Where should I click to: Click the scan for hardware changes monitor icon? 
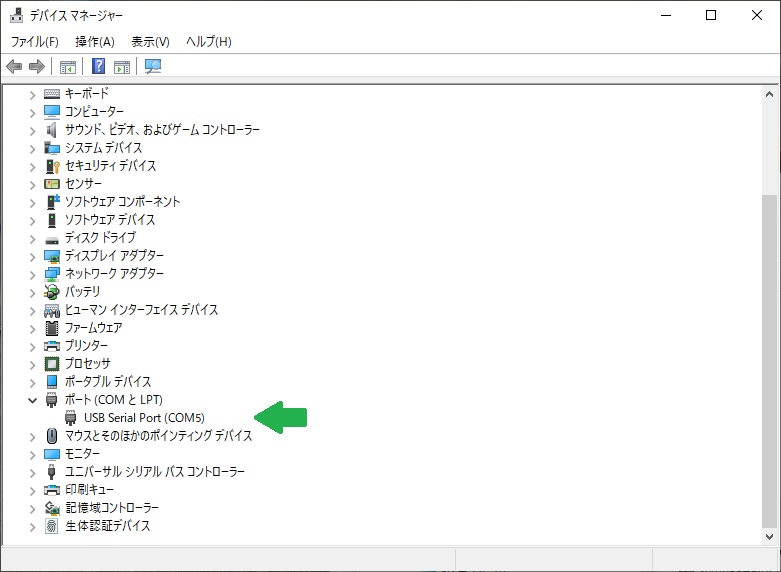pyautogui.click(x=153, y=66)
